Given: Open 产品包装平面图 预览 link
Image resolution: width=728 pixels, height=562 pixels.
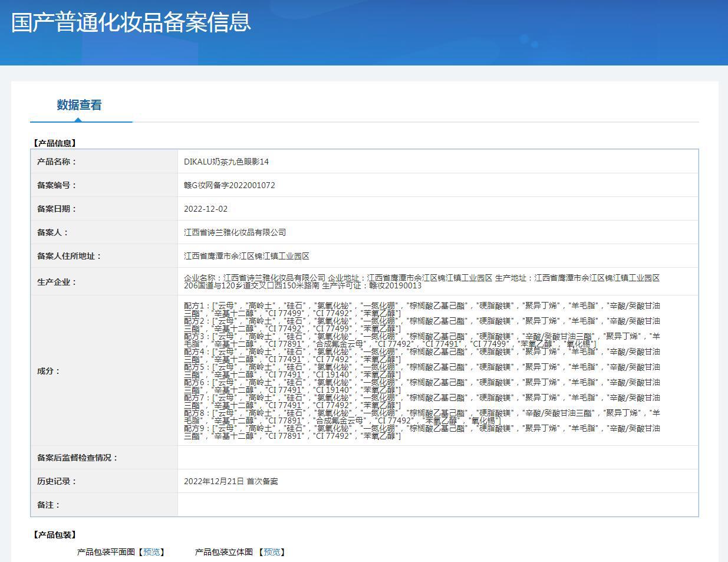Looking at the screenshot, I should (151, 552).
